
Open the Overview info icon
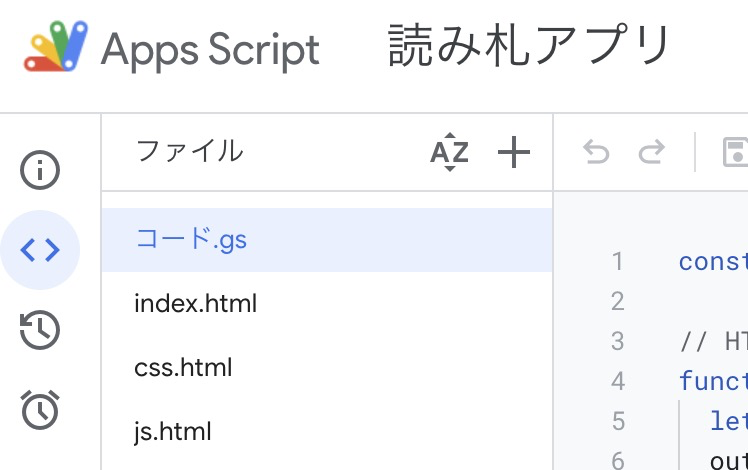(x=40, y=170)
